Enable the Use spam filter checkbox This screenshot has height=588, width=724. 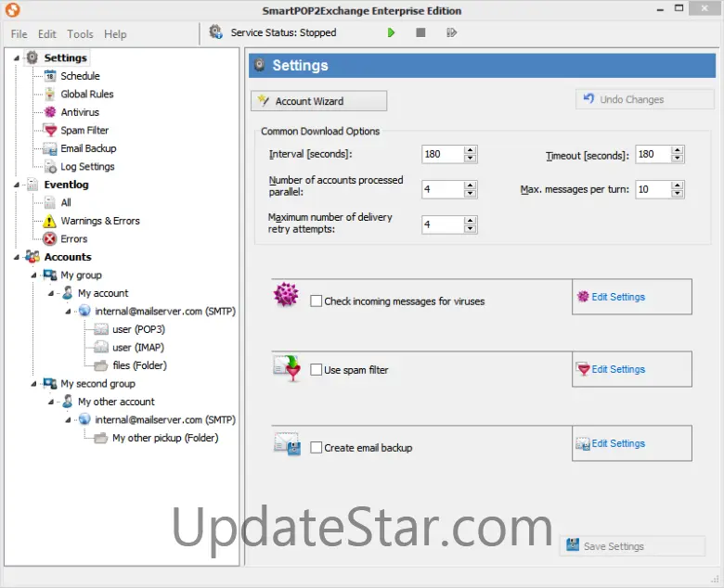coord(317,370)
